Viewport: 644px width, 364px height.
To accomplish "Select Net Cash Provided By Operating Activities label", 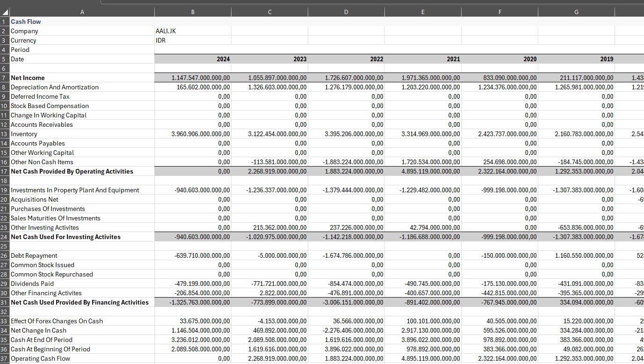I will coord(72,171).
